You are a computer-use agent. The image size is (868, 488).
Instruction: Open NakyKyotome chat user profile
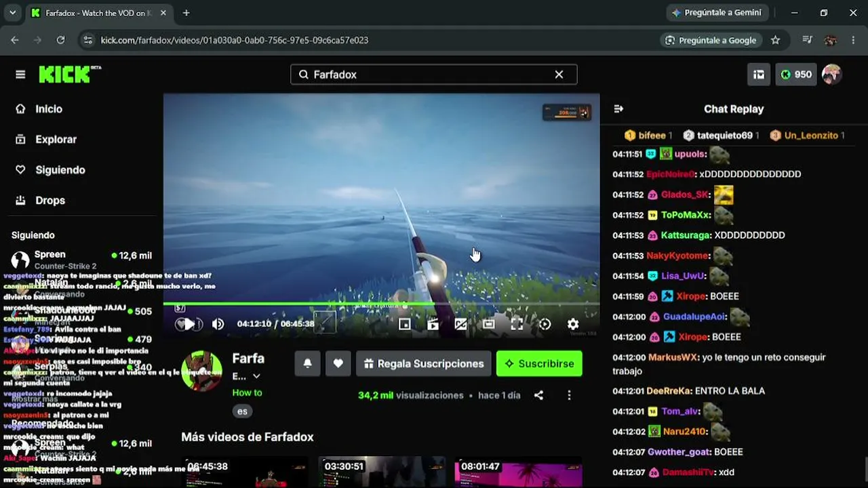(x=677, y=256)
